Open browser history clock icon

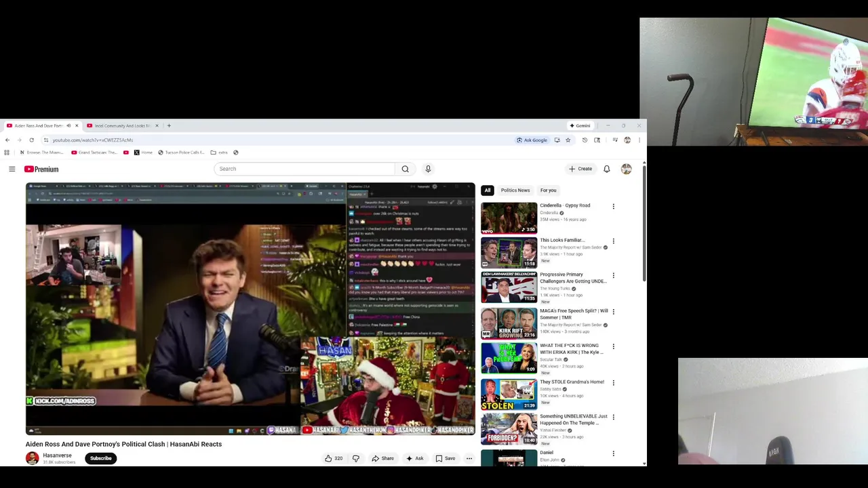pos(585,140)
